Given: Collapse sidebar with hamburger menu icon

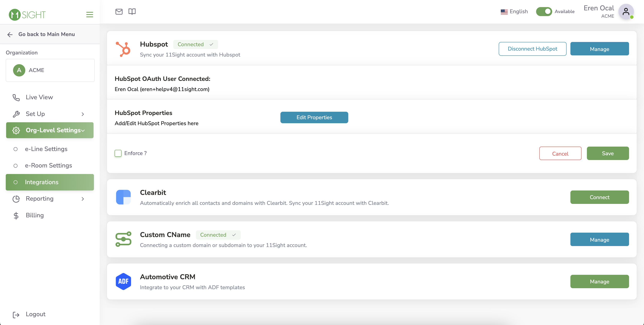Looking at the screenshot, I should coord(90,15).
